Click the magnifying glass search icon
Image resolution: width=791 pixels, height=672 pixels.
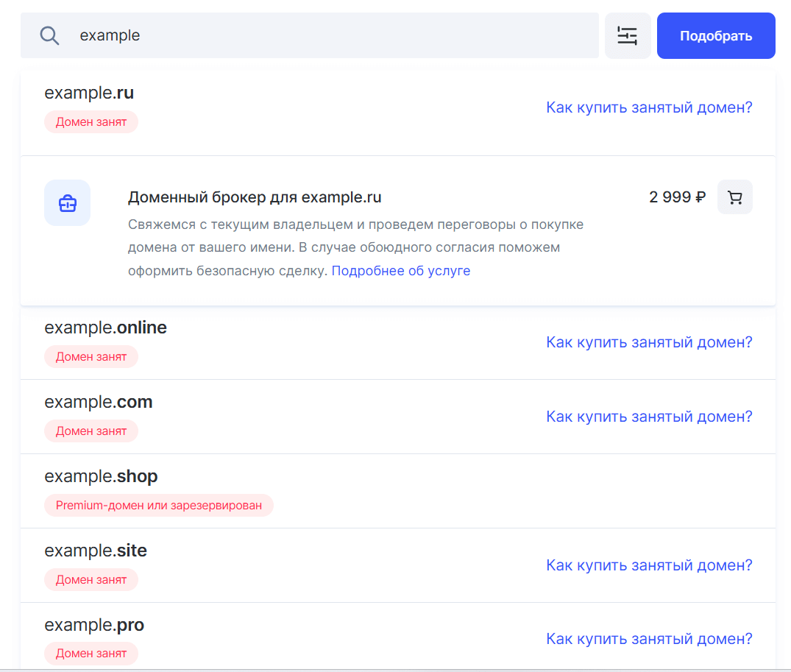click(49, 35)
